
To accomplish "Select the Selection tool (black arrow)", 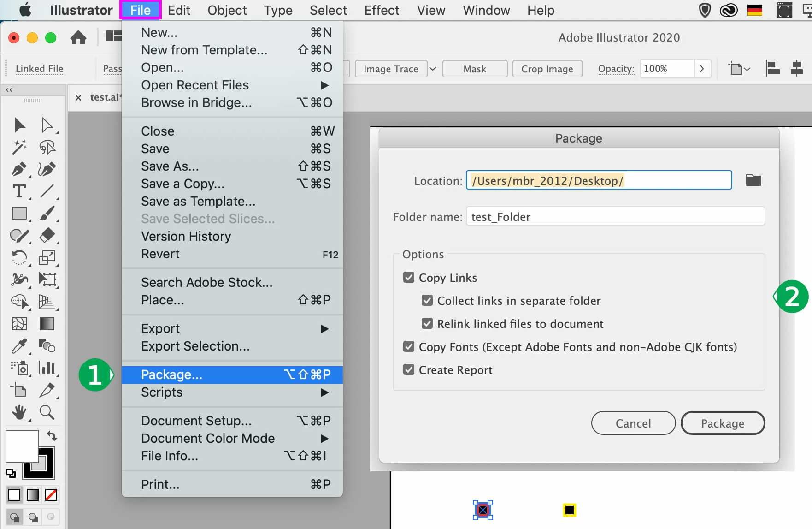I will coord(19,125).
